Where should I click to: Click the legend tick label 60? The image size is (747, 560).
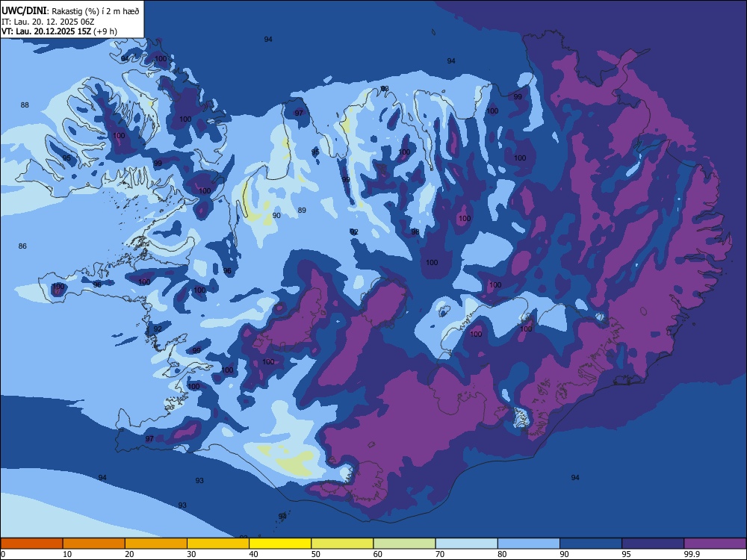click(378, 554)
